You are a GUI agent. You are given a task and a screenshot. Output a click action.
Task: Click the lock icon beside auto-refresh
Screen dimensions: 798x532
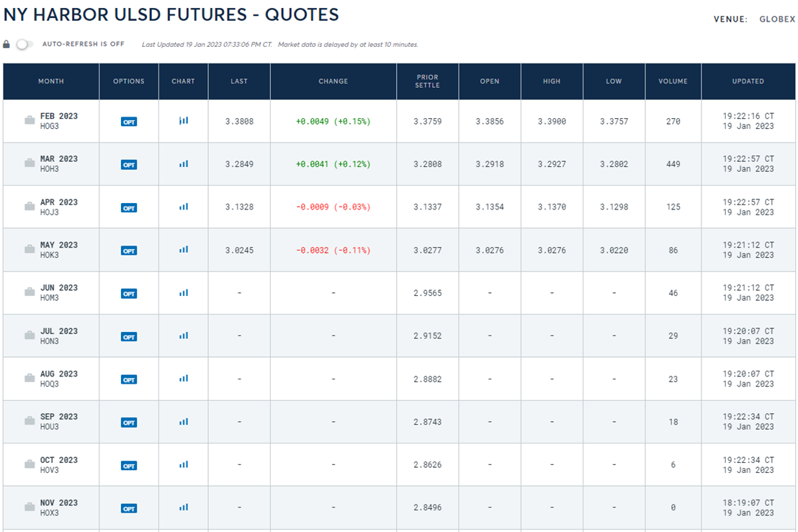[6, 44]
